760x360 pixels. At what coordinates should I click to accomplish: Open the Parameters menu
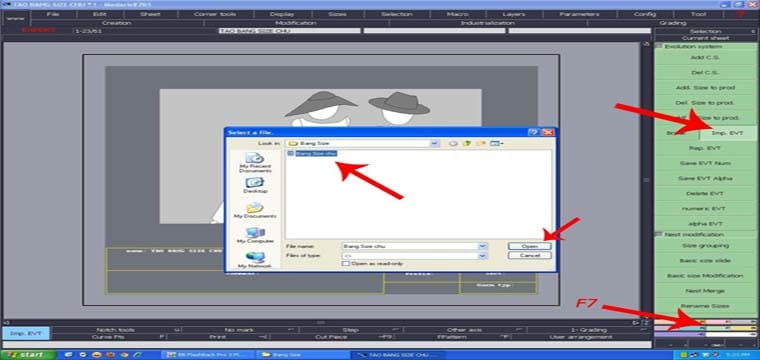tap(579, 14)
